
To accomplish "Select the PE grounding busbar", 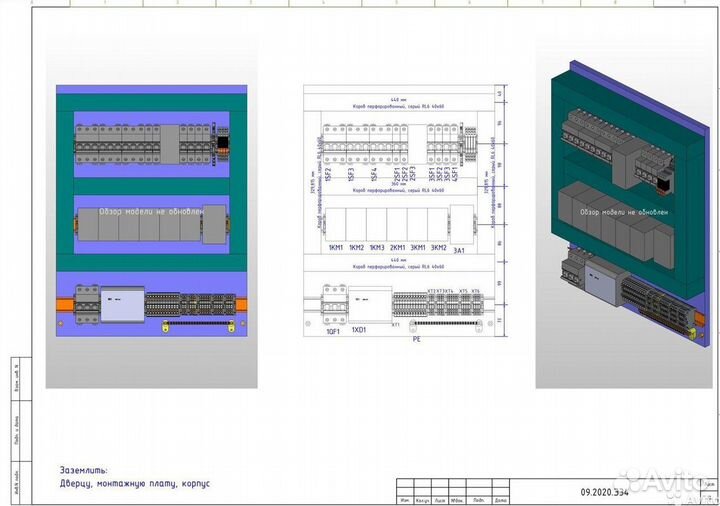I will click(417, 324).
